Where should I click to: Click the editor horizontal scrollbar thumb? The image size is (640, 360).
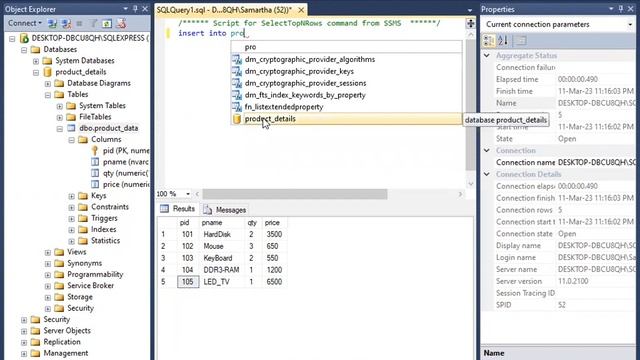pos(295,194)
